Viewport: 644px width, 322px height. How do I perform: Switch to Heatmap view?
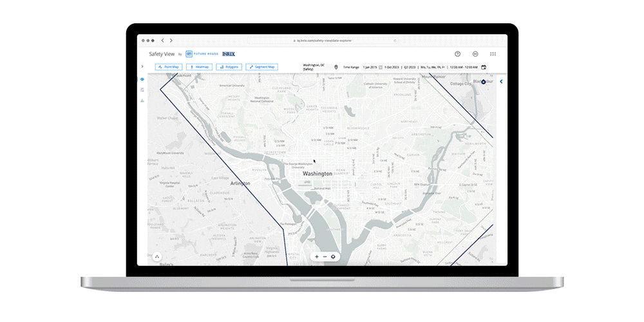(x=199, y=67)
